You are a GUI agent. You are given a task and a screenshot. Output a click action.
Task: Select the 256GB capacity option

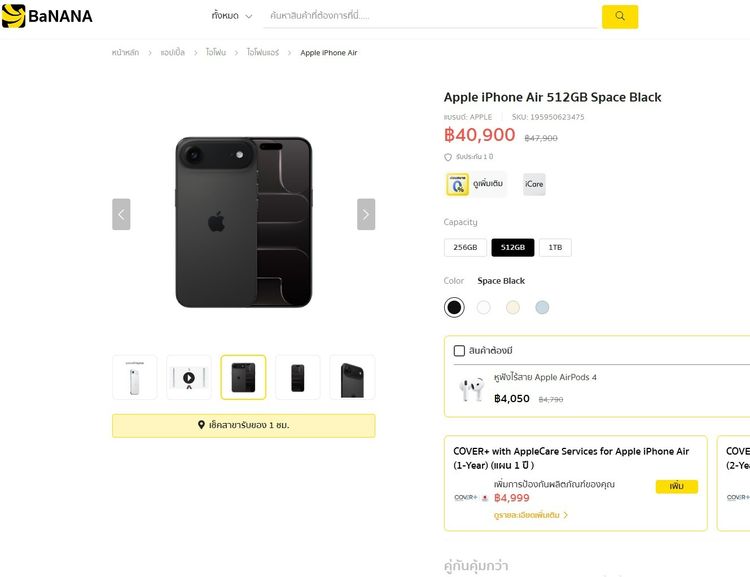click(x=465, y=247)
